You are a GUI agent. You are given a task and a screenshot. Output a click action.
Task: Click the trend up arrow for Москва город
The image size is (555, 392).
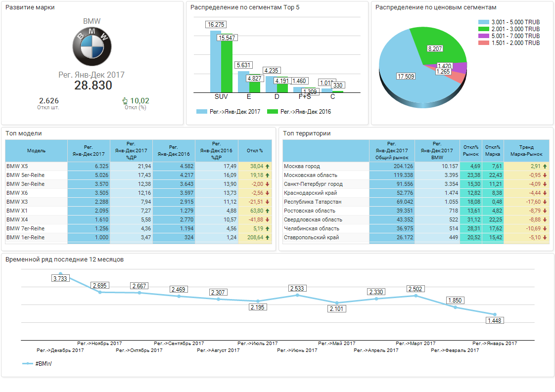tap(545, 166)
